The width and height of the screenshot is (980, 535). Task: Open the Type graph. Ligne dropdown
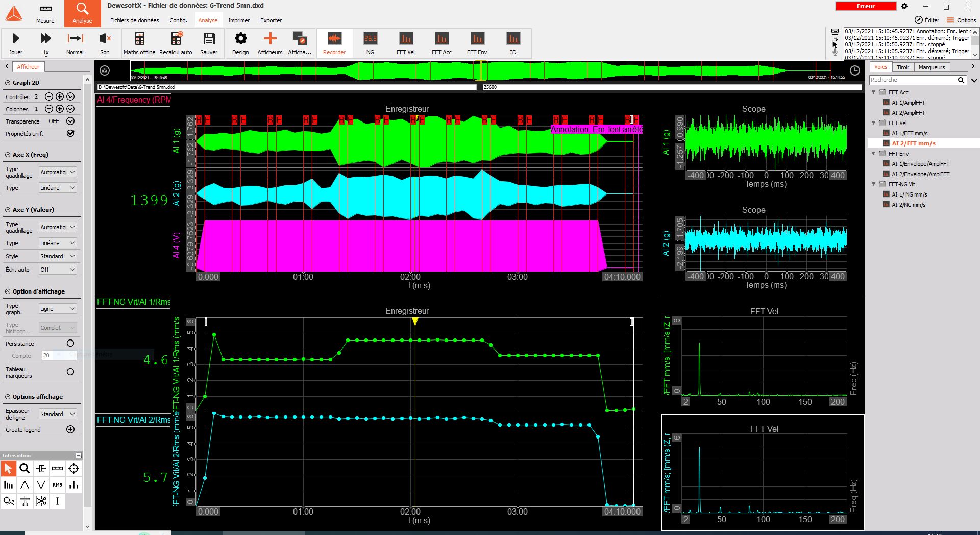(58, 309)
